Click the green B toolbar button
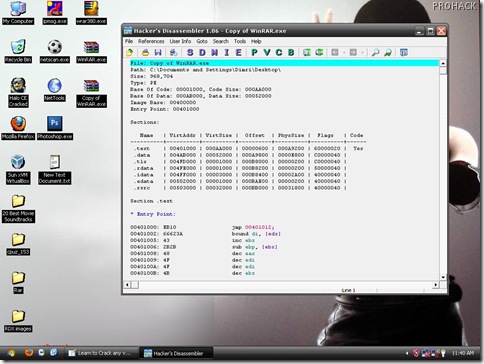Image resolution: width=484 pixels, height=364 pixels. point(291,52)
